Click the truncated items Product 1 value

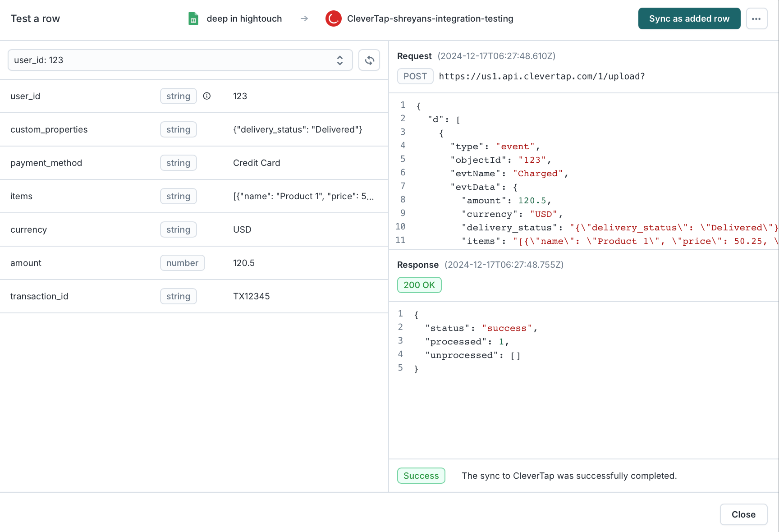pos(303,196)
